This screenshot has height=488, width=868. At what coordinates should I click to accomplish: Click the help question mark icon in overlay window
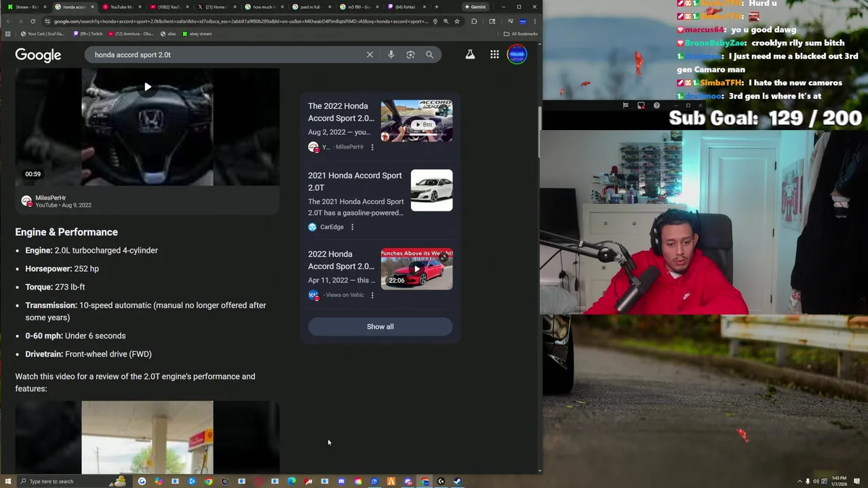pos(656,105)
